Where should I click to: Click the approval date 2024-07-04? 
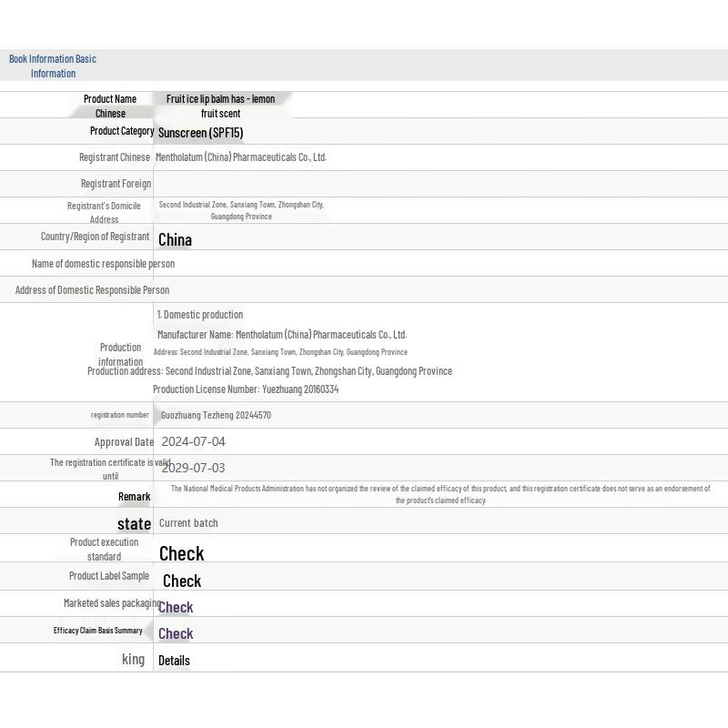[x=193, y=441]
